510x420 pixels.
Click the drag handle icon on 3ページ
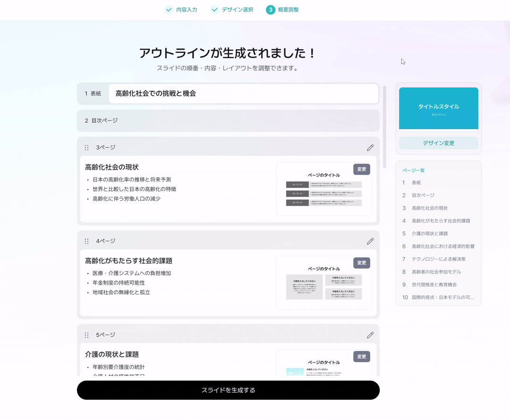pyautogui.click(x=86, y=147)
